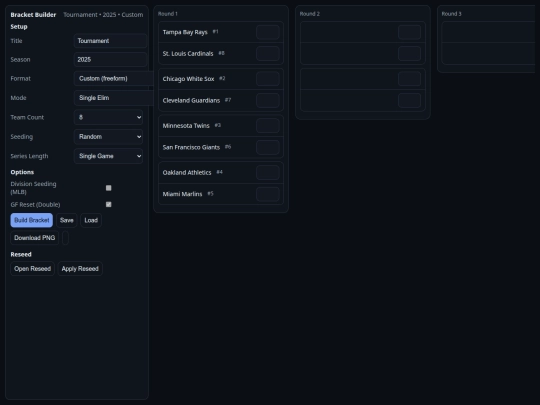Click Round 2 second match top score box
This screenshot has height=405, width=540.
[x=409, y=79]
